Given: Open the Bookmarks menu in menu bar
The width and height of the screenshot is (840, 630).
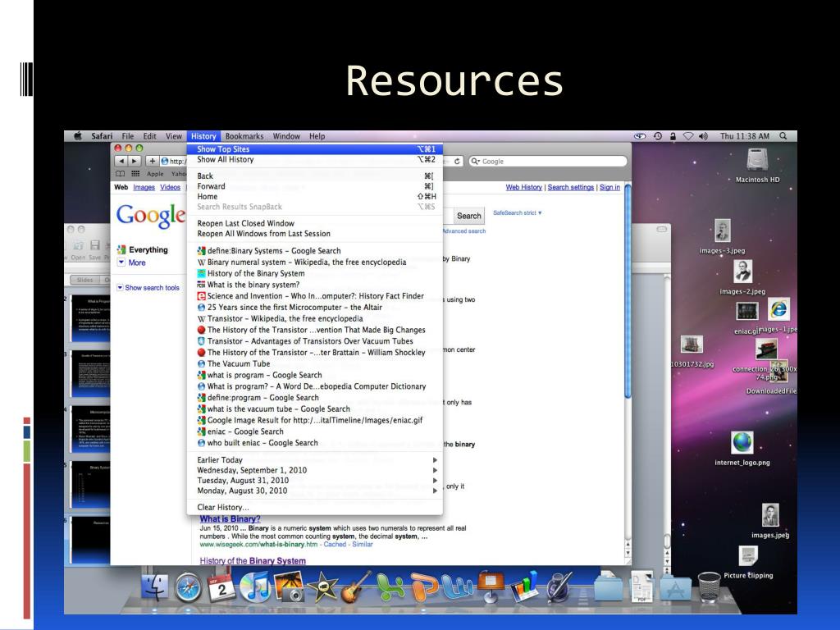Looking at the screenshot, I should click(x=244, y=136).
